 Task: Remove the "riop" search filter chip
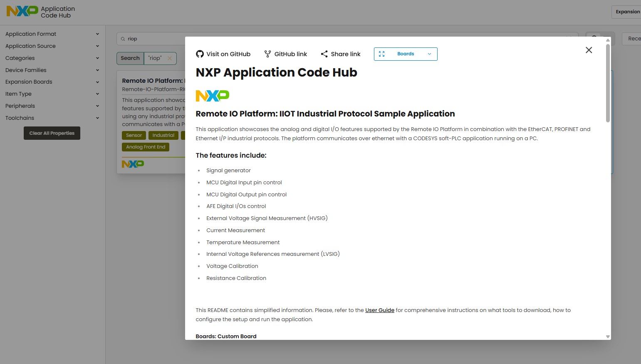pyautogui.click(x=170, y=58)
